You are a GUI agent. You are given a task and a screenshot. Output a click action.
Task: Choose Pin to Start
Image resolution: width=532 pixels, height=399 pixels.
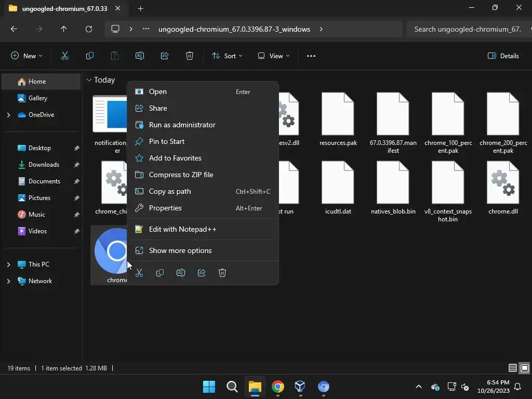tap(203, 141)
